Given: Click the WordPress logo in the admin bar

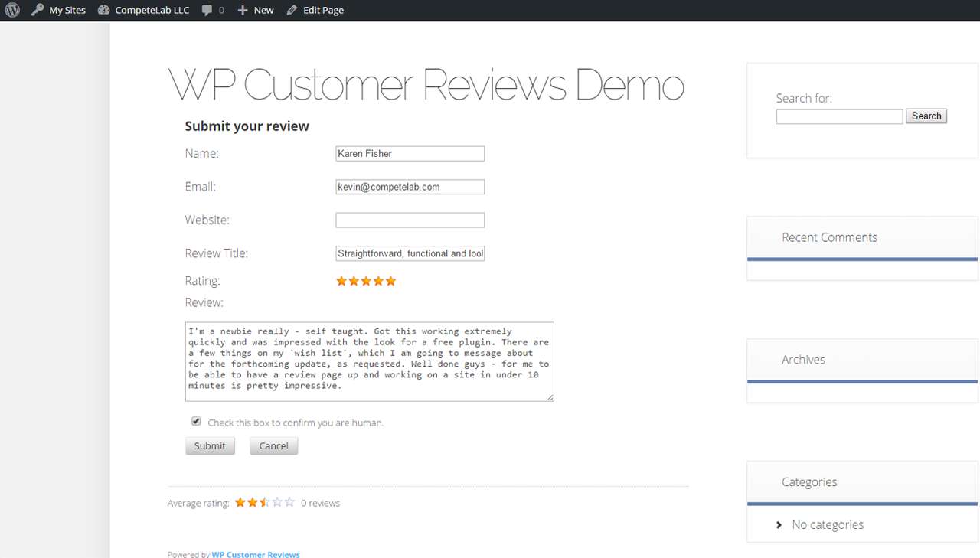Looking at the screenshot, I should 11,10.
